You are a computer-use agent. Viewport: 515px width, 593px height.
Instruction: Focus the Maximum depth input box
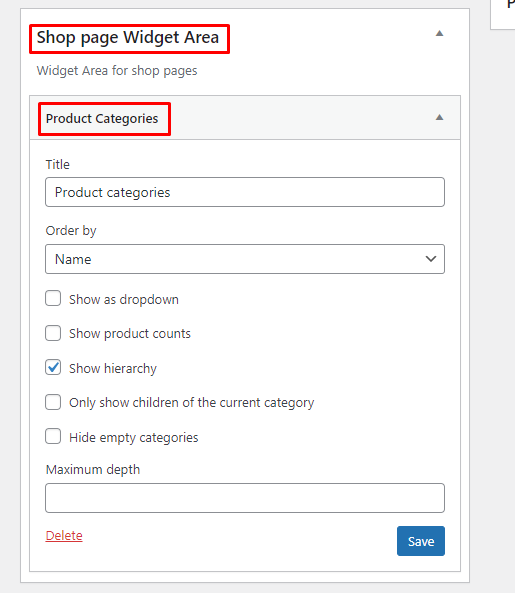coord(245,498)
